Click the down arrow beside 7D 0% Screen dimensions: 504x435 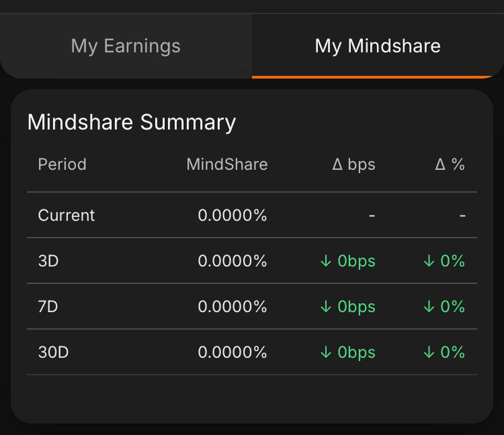429,307
